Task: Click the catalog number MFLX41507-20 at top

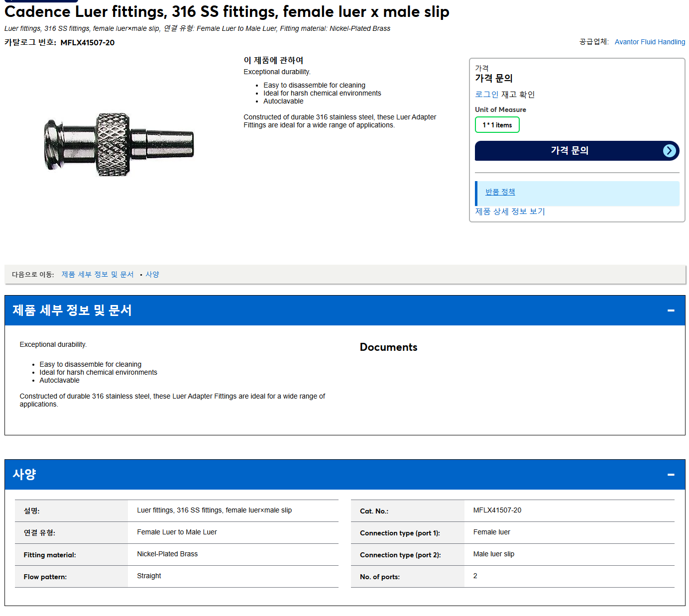Action: point(88,43)
